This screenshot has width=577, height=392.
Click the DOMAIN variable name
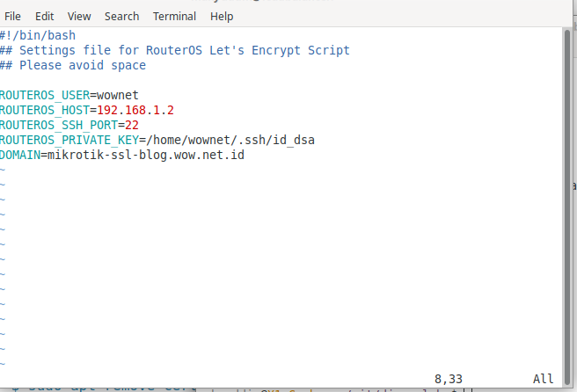pyautogui.click(x=20, y=156)
